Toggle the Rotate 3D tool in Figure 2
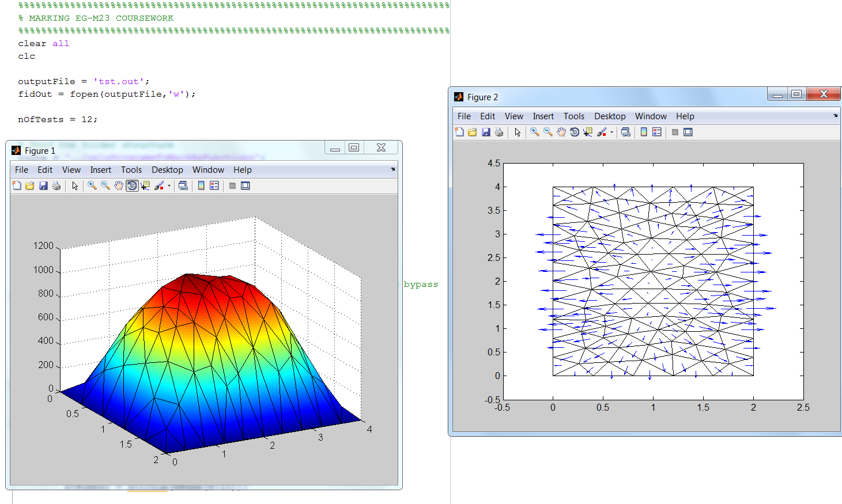 point(575,132)
